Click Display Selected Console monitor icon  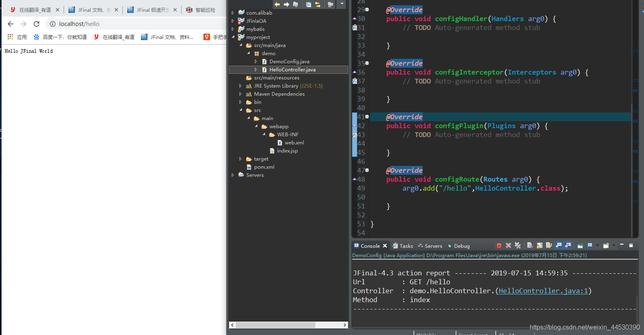tap(590, 245)
